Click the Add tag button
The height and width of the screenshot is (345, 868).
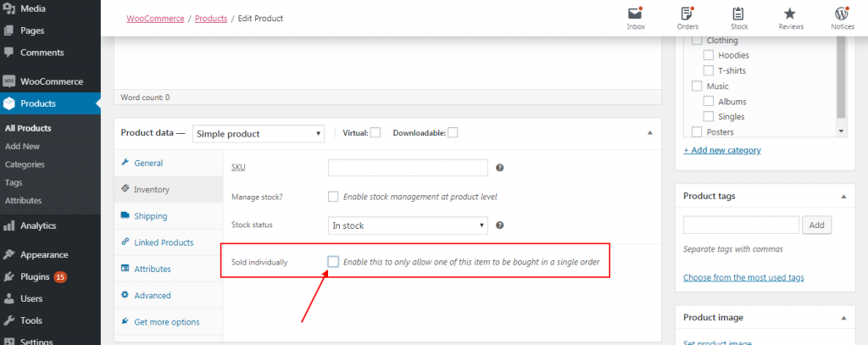tap(816, 225)
